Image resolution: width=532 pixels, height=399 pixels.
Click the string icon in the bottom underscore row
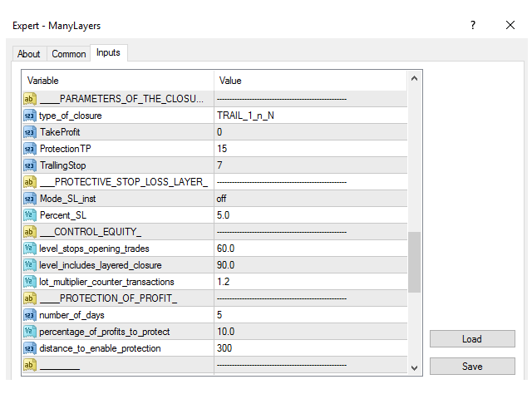[30, 365]
